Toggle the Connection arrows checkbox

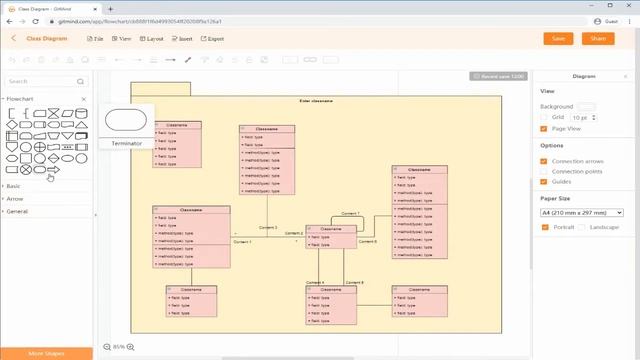544,161
